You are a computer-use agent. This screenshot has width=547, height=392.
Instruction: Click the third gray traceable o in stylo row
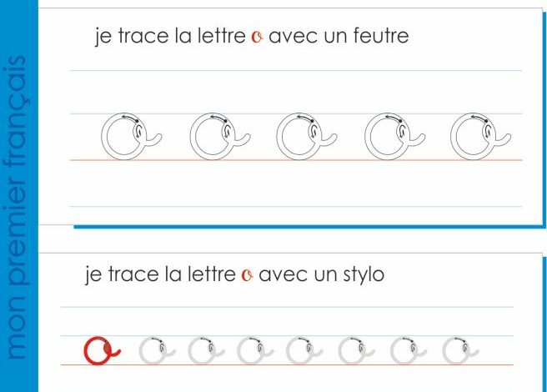click(x=255, y=351)
